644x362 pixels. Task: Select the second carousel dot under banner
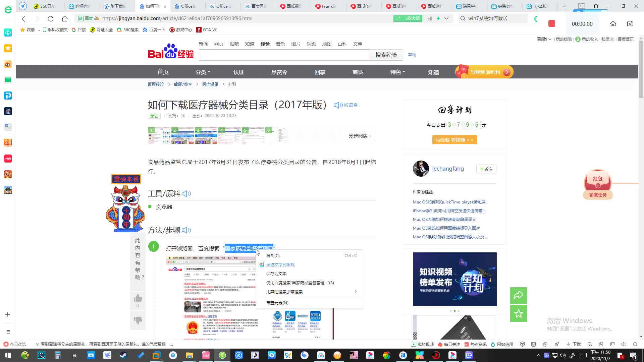455,311
